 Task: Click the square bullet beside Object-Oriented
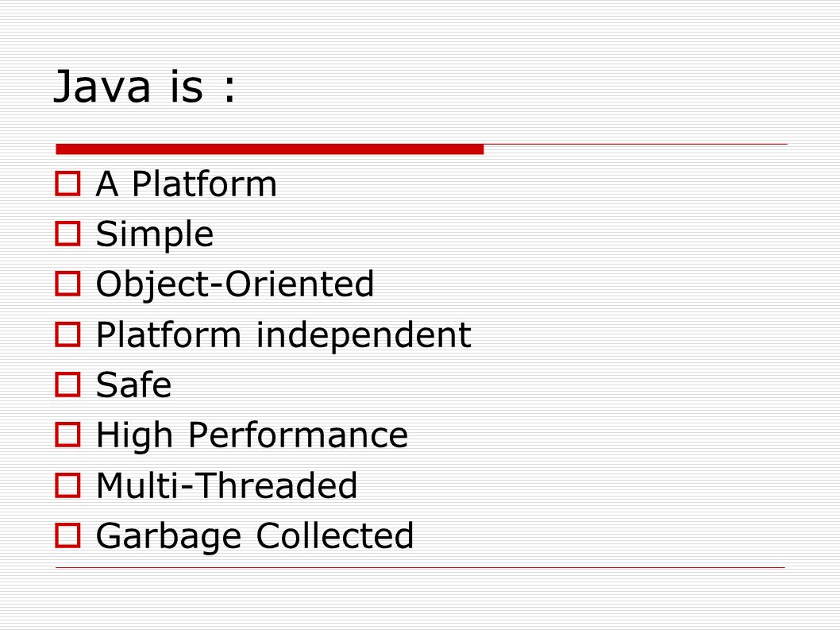[67, 284]
